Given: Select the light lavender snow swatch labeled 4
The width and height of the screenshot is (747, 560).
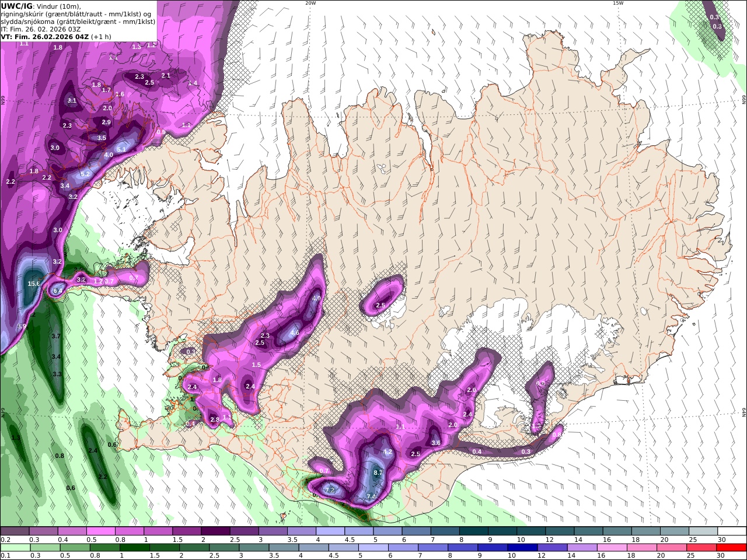Looking at the screenshot, I should coord(329,531).
